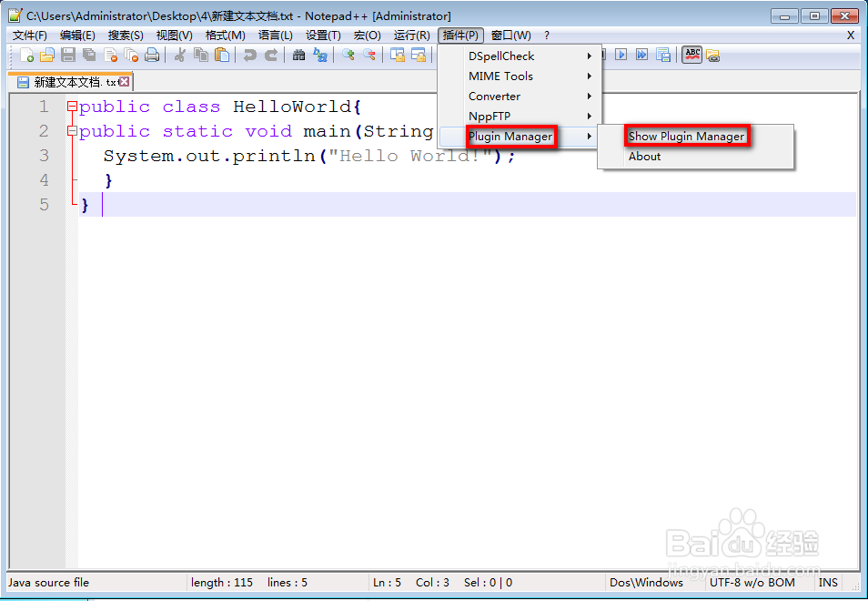Click the Paste clipboard icon

[222, 55]
